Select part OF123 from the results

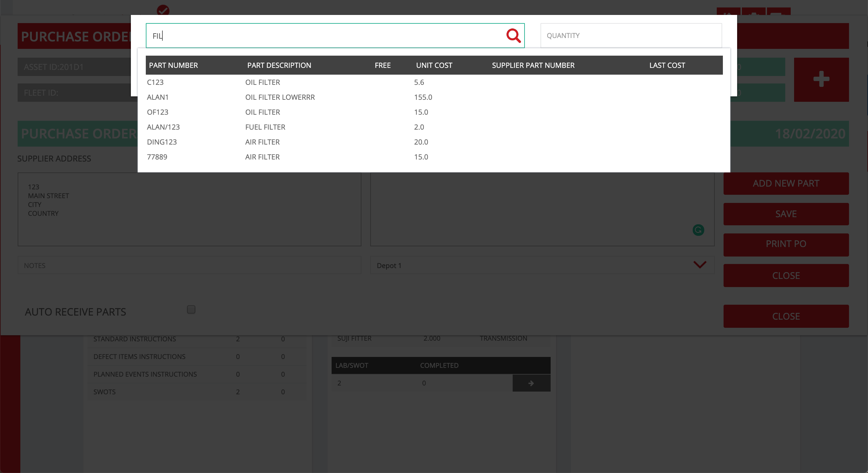coord(434,112)
